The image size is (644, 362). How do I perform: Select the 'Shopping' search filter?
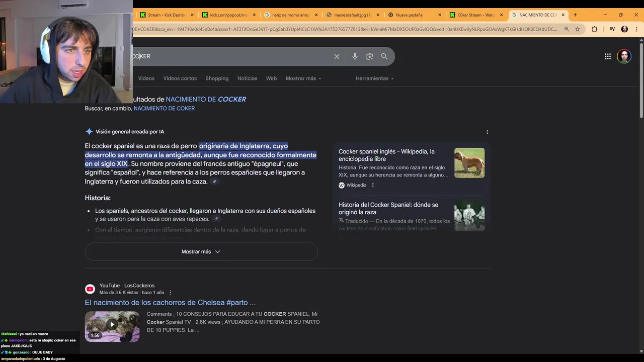pyautogui.click(x=217, y=78)
